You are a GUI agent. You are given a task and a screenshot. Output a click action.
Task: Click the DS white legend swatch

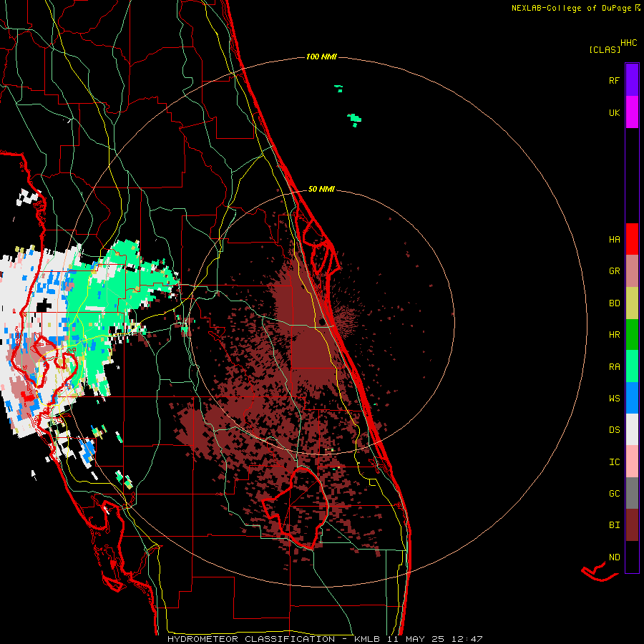pos(632,429)
